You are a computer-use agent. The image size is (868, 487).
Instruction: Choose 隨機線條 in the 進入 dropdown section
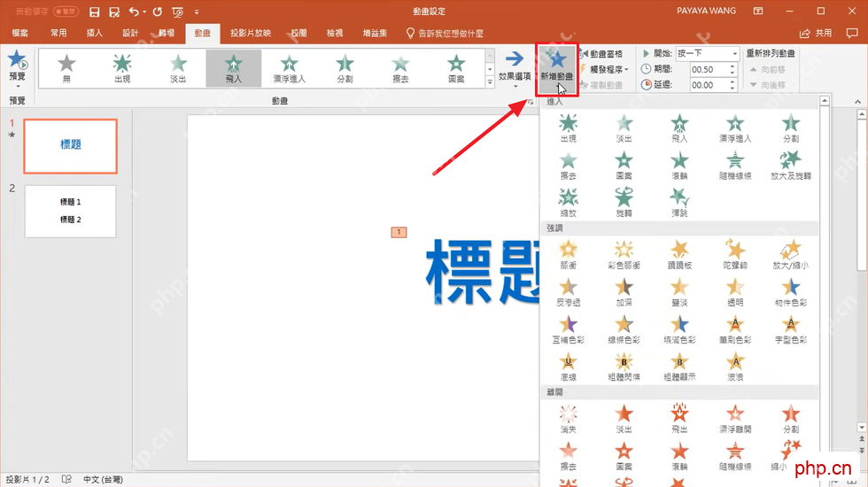pos(735,166)
